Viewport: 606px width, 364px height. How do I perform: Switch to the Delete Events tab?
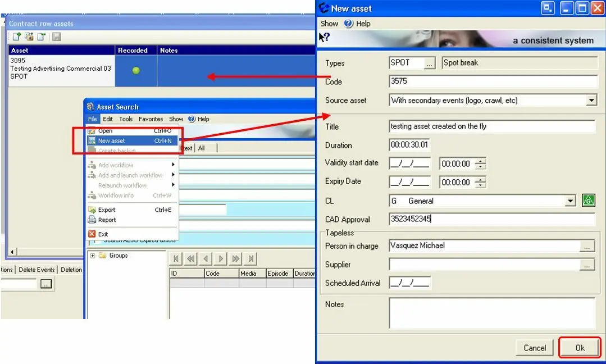point(37,270)
